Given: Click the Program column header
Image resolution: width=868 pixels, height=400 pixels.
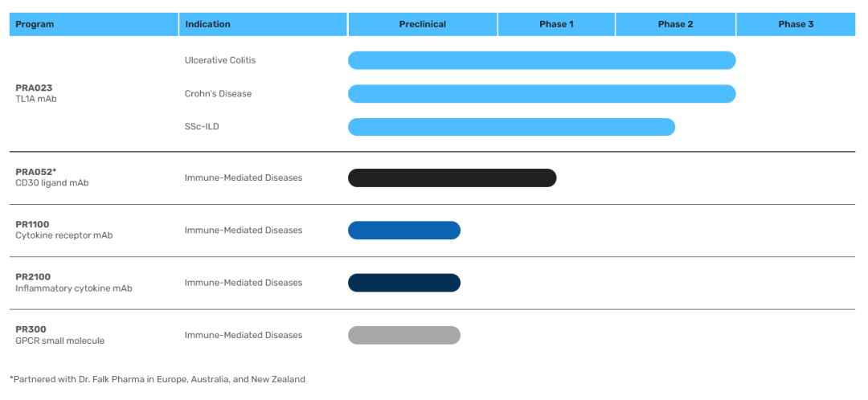Looking at the screenshot, I should (x=35, y=24).
